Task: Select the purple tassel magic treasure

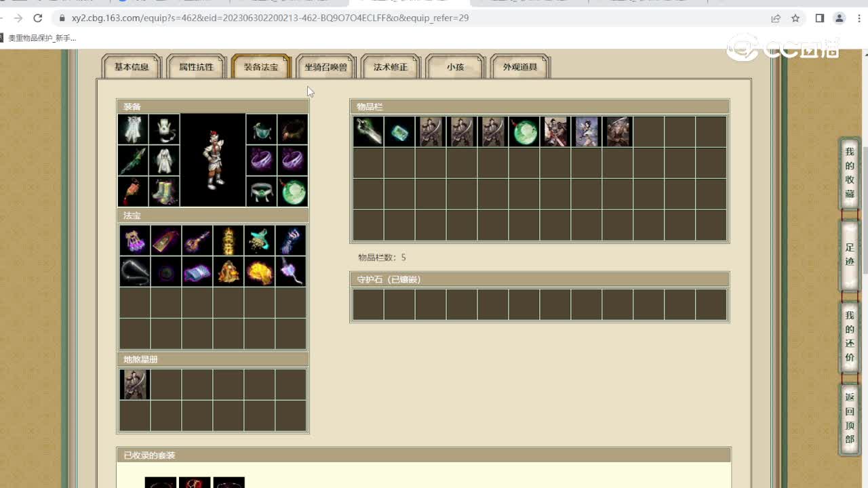Action: tap(135, 241)
